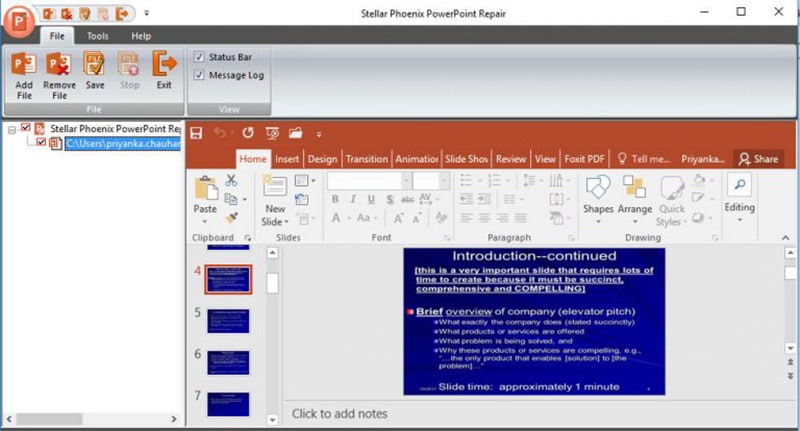
Task: Toggle the Status Bar checkbox
Action: [199, 57]
